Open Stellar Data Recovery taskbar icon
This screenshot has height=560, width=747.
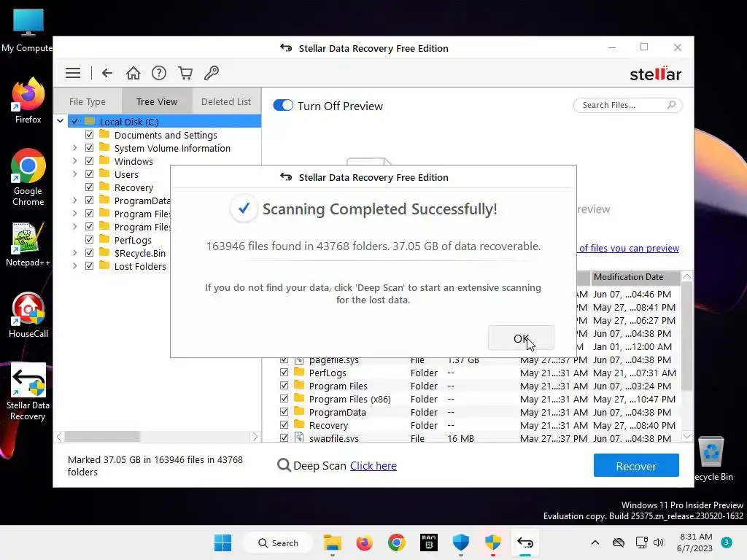coord(525,542)
